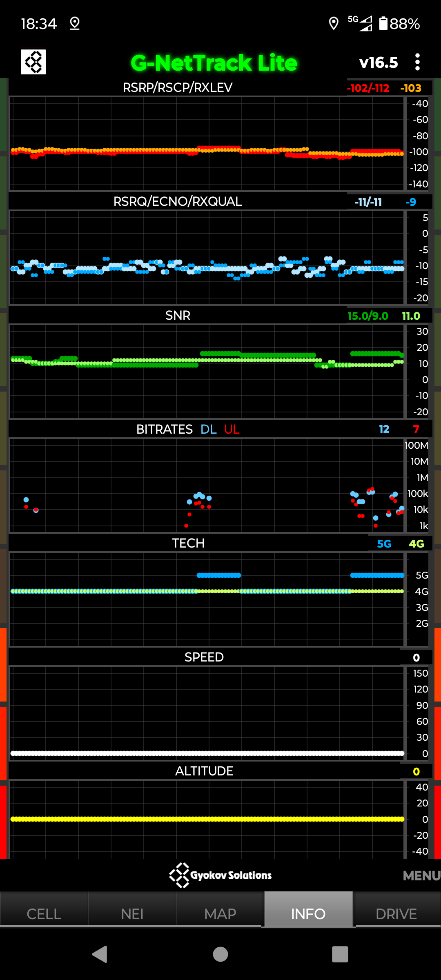Viewport: 441px width, 980px height.
Task: Tap the RSRP/RSCP/RXLEV chart header
Action: coord(178,87)
